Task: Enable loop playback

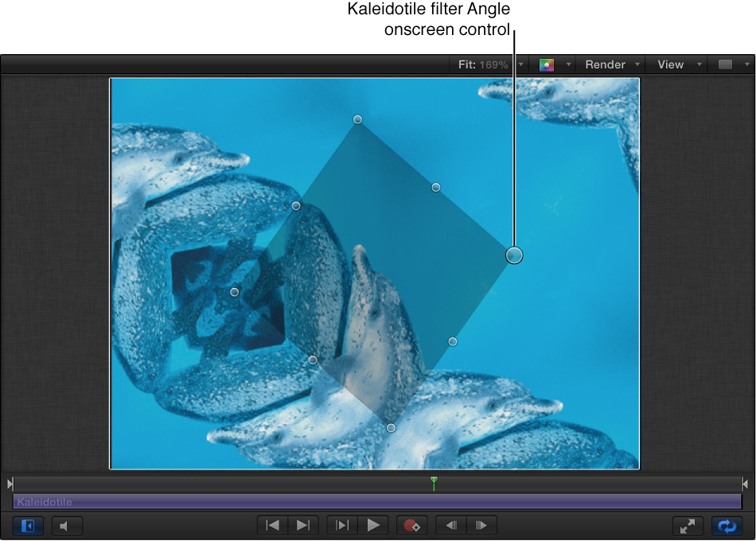Action: pos(727,525)
